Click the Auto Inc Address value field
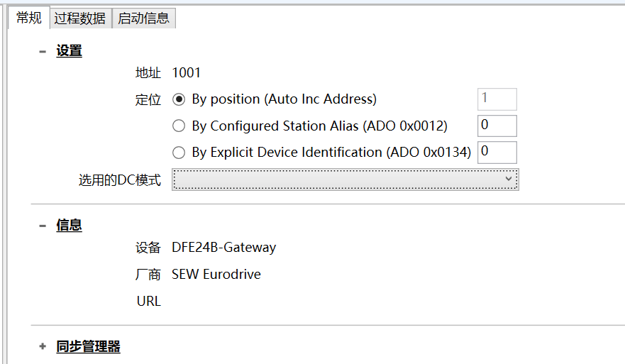The image size is (625, 364). coord(497,99)
